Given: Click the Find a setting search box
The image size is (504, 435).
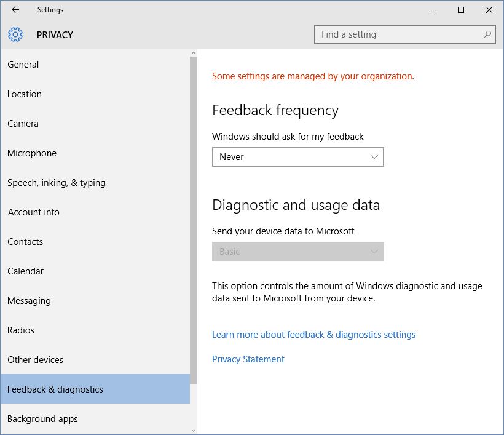Looking at the screenshot, I should tap(400, 34).
